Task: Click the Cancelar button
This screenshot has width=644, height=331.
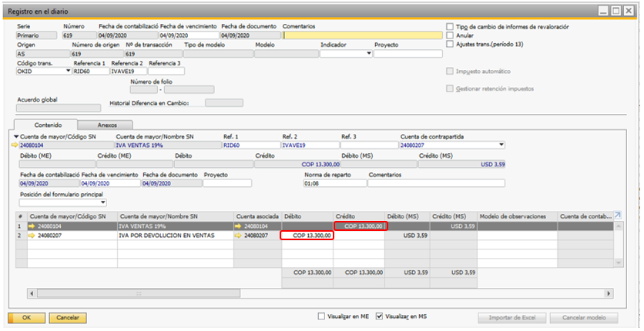Action: 68,317
